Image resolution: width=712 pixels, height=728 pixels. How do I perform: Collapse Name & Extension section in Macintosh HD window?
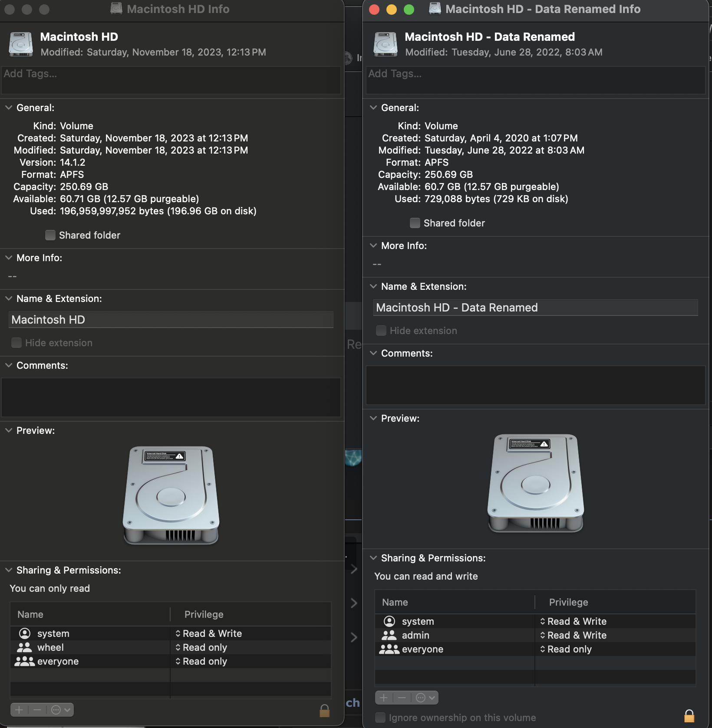[x=9, y=298]
